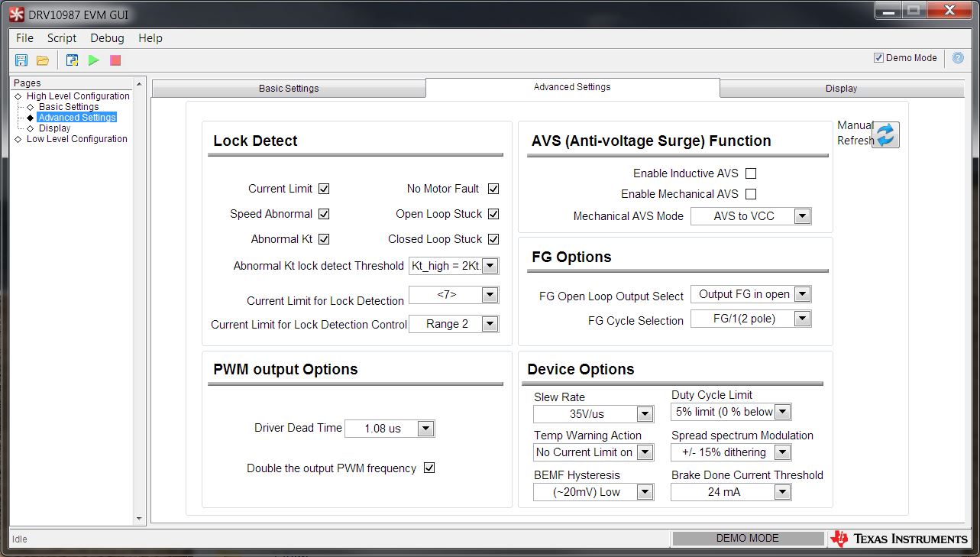Select the Advanced Settings tab
This screenshot has width=980, height=557.
(x=572, y=87)
